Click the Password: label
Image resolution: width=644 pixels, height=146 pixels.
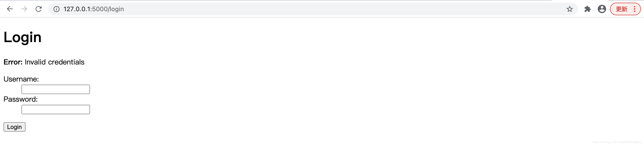point(21,99)
